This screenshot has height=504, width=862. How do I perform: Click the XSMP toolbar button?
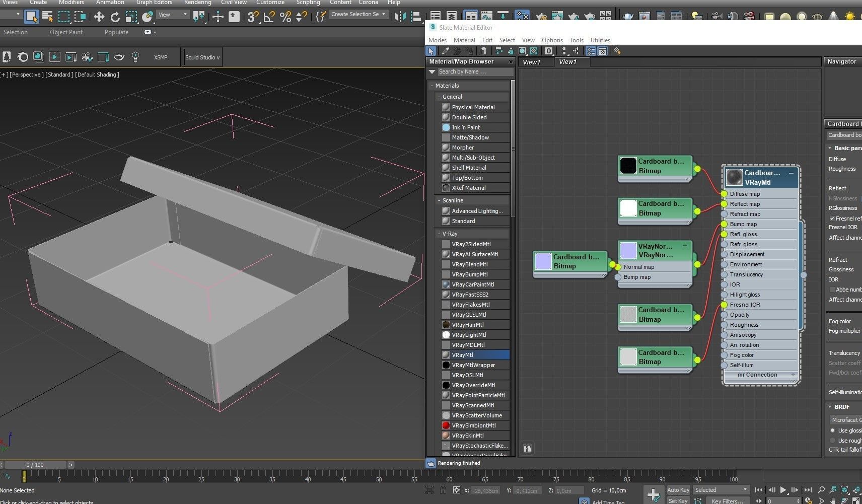pyautogui.click(x=161, y=57)
